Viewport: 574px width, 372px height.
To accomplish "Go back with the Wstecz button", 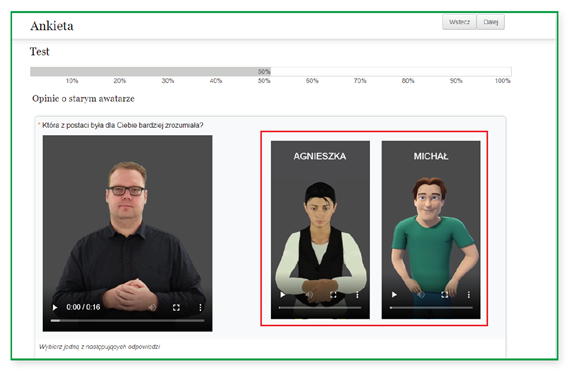I will (459, 22).
